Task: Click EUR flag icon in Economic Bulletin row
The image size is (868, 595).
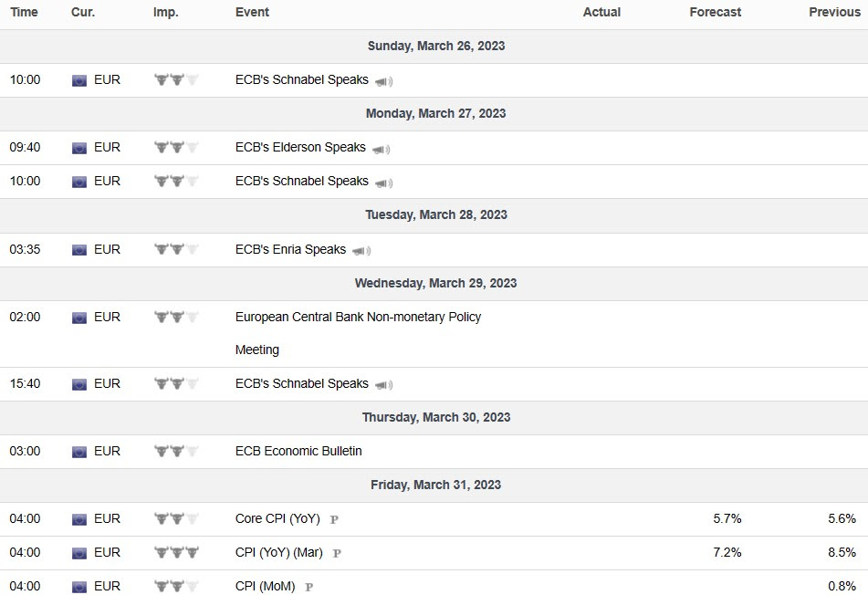Action: (x=79, y=451)
